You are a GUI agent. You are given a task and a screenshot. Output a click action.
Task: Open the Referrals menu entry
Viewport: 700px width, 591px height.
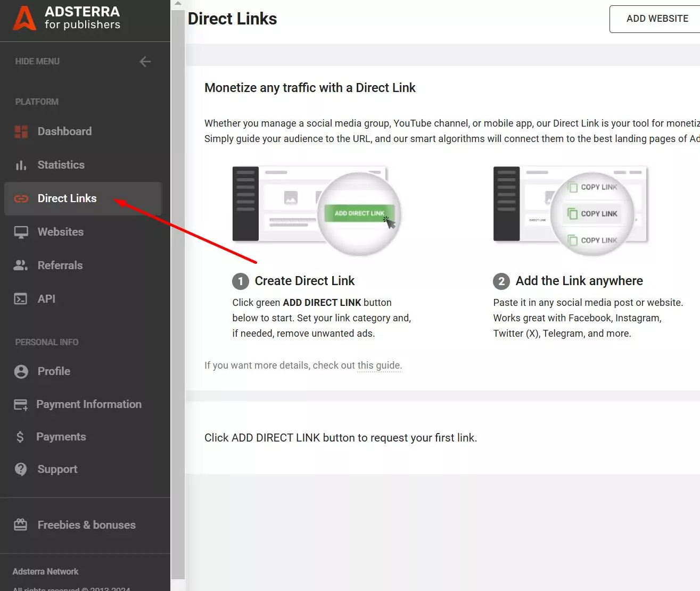pos(60,265)
